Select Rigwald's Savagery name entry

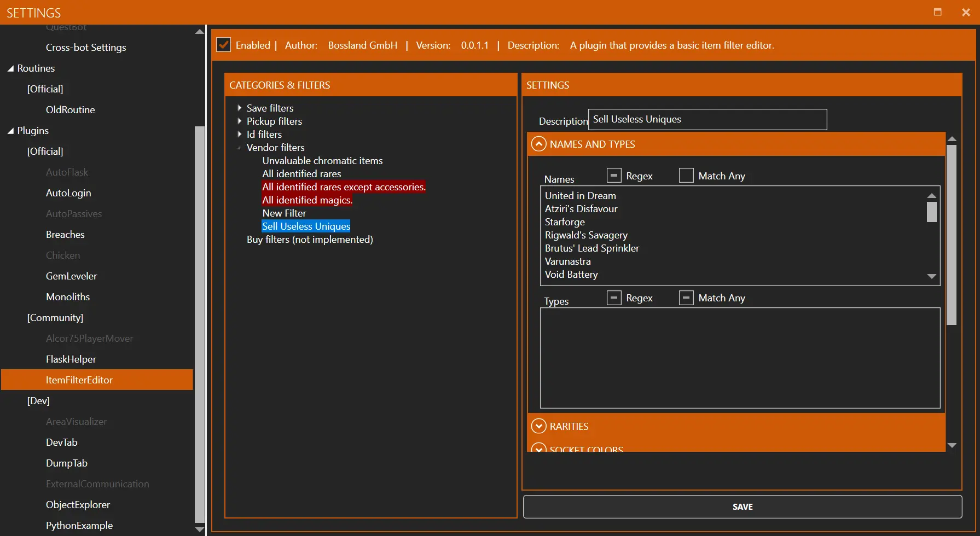(x=586, y=235)
